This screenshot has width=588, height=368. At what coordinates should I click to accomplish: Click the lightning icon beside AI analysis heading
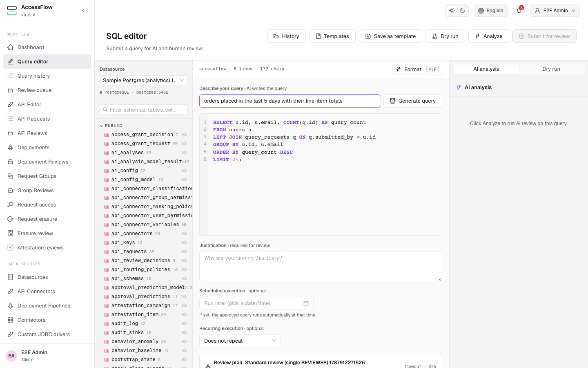(459, 88)
